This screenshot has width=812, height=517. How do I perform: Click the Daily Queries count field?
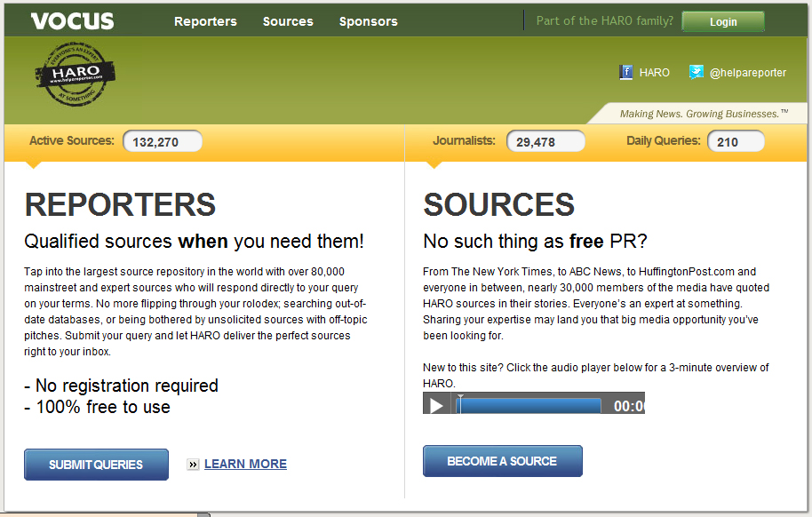click(735, 141)
